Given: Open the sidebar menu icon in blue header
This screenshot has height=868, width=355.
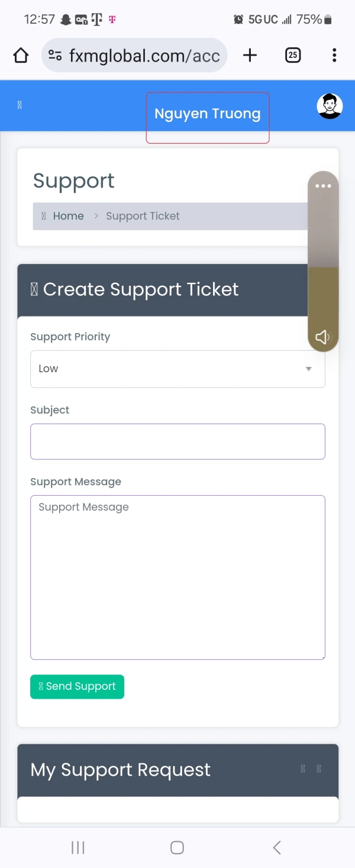Looking at the screenshot, I should pyautogui.click(x=20, y=105).
